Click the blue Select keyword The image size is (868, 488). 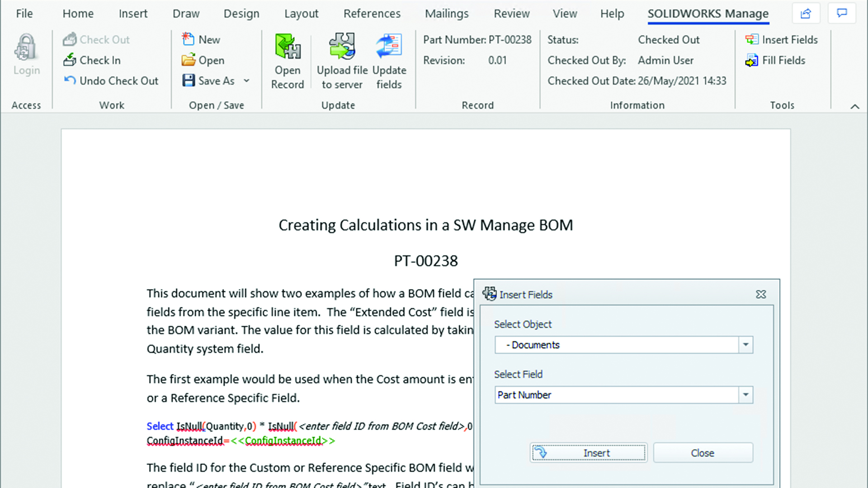pos(160,426)
